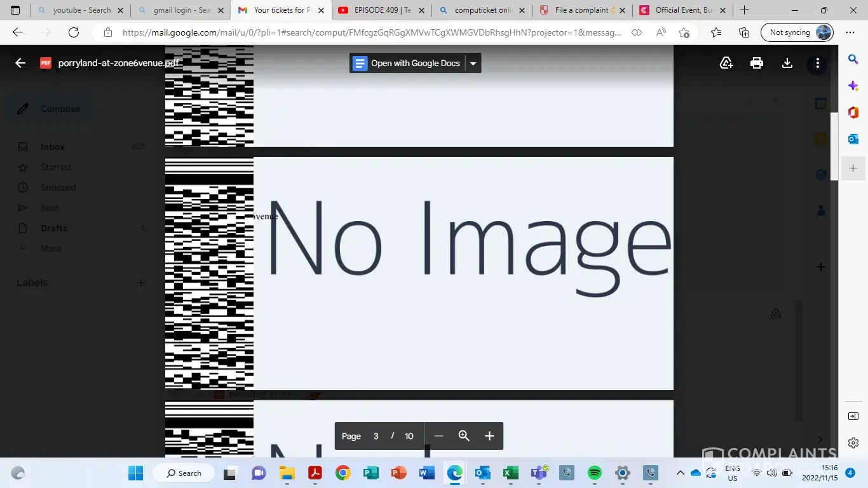Screen dimensions: 868x488
Task: Close the Your tickets Gmail tab
Action: 320,10
